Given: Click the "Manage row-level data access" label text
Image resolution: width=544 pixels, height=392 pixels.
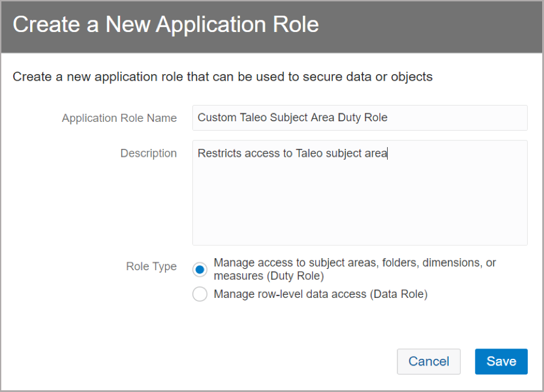Looking at the screenshot, I should [320, 294].
